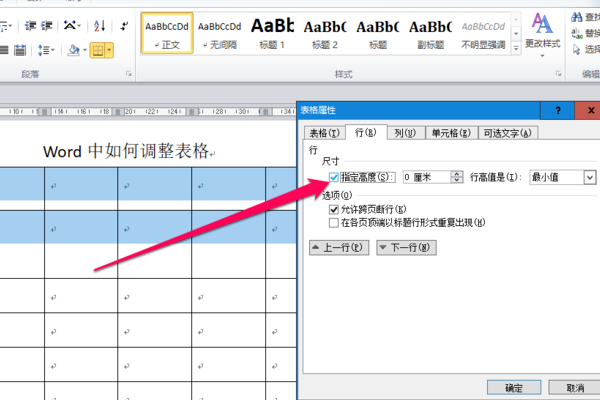Screen dimensions: 600x400
Task: Apply the 副标题 style
Action: coord(430,33)
